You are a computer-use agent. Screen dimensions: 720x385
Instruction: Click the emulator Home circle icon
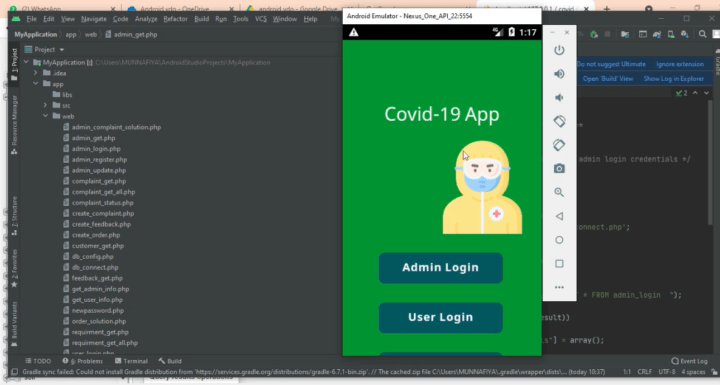559,240
